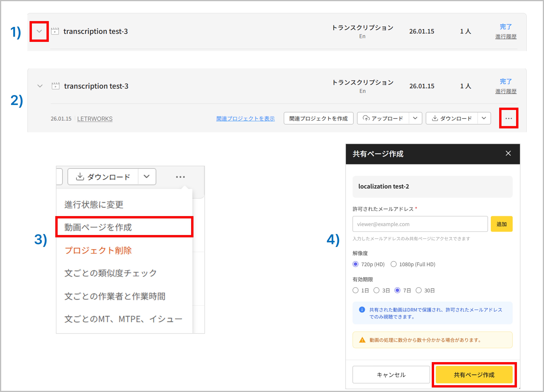Click the three dots above the open dropdown menu
The width and height of the screenshot is (544, 392).
point(180,177)
